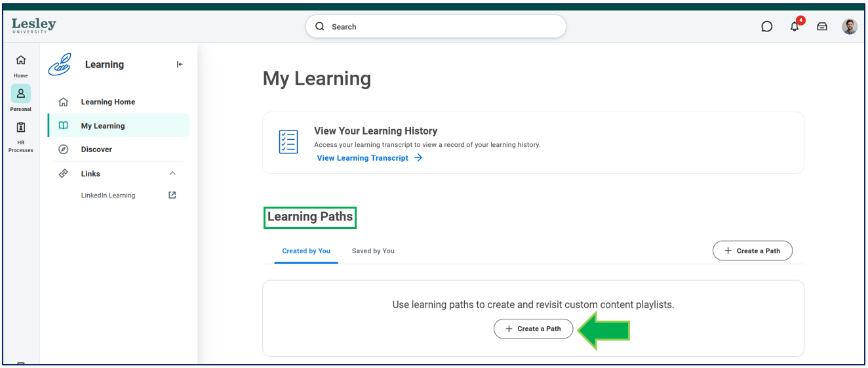Click the Learning panel title text
This screenshot has width=868, height=368.
coord(104,64)
